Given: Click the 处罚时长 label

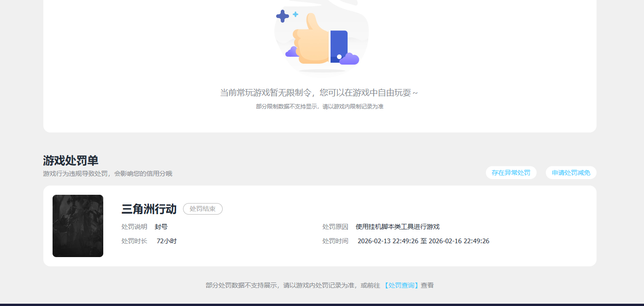Looking at the screenshot, I should click(134, 241).
